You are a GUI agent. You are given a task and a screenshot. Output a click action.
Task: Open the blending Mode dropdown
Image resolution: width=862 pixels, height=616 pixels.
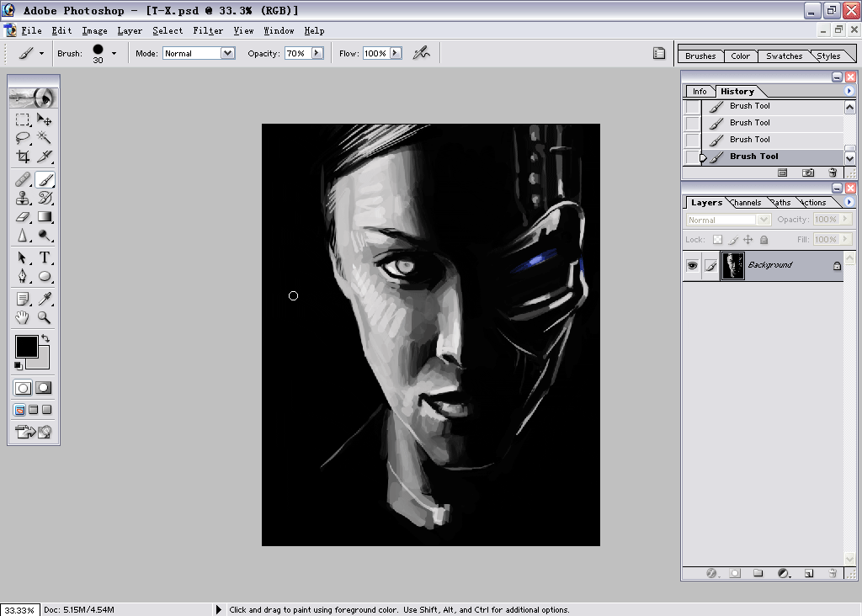[227, 53]
